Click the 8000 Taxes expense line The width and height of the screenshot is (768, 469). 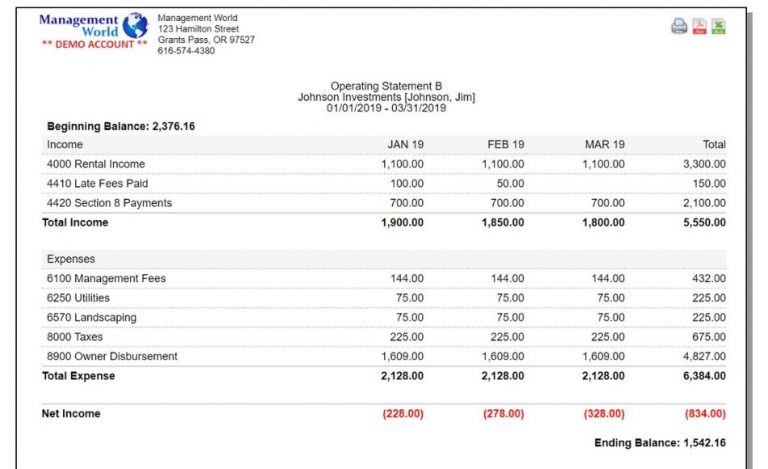(74, 337)
